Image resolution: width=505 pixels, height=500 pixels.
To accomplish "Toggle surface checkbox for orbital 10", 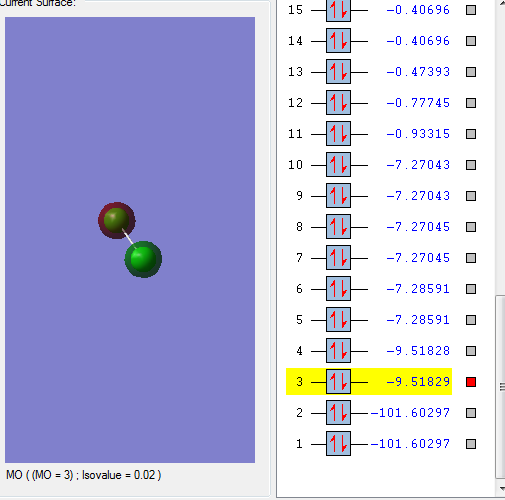I will [471, 165].
